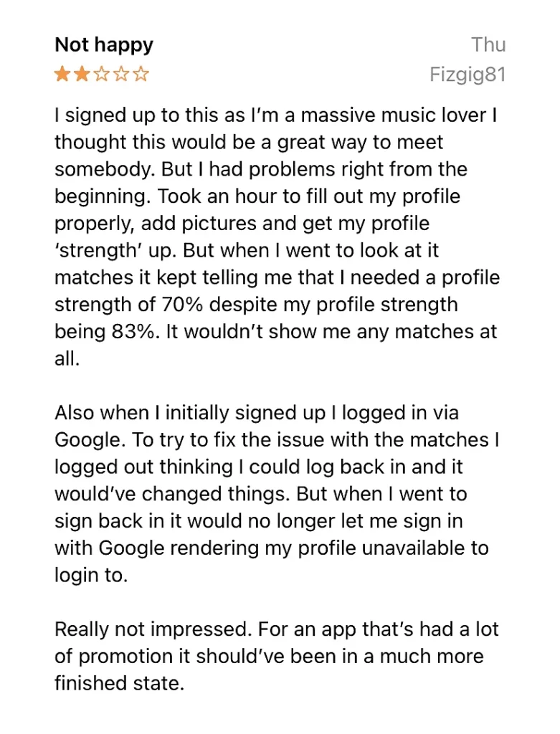This screenshot has height=734, width=560.
Task: Click the fourth empty star outline
Action: click(x=120, y=74)
